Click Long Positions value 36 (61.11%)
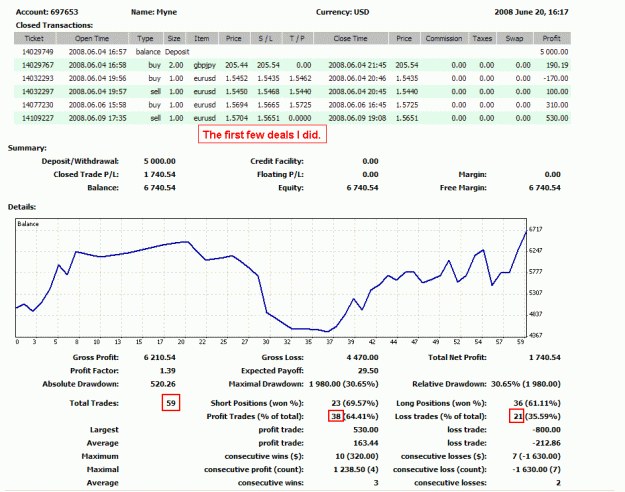625x492 pixels. tap(537, 403)
